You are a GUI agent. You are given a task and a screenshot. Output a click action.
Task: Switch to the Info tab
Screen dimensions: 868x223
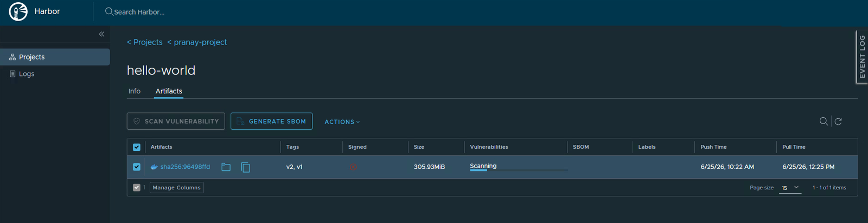tap(135, 91)
